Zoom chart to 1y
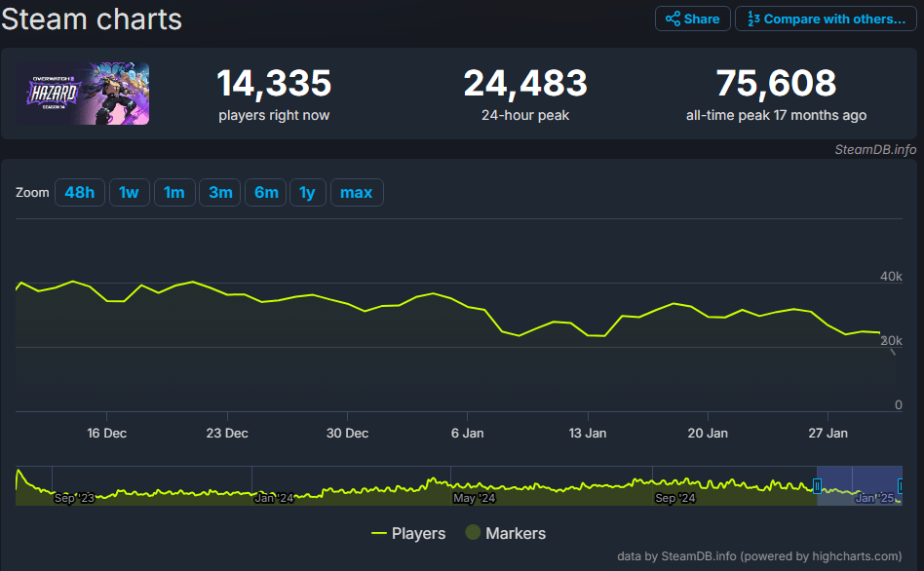The image size is (924, 571). coord(308,193)
